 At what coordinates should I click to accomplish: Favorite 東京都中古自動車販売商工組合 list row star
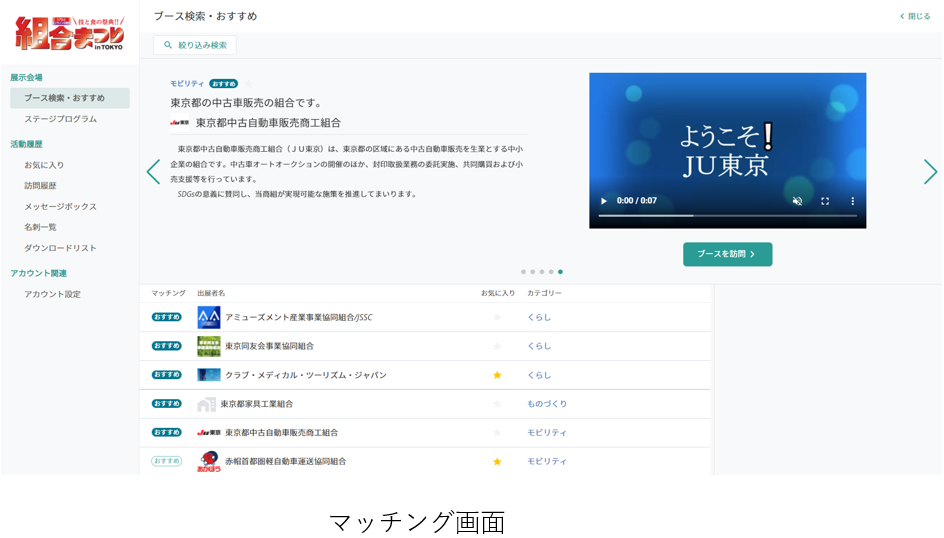pos(497,433)
